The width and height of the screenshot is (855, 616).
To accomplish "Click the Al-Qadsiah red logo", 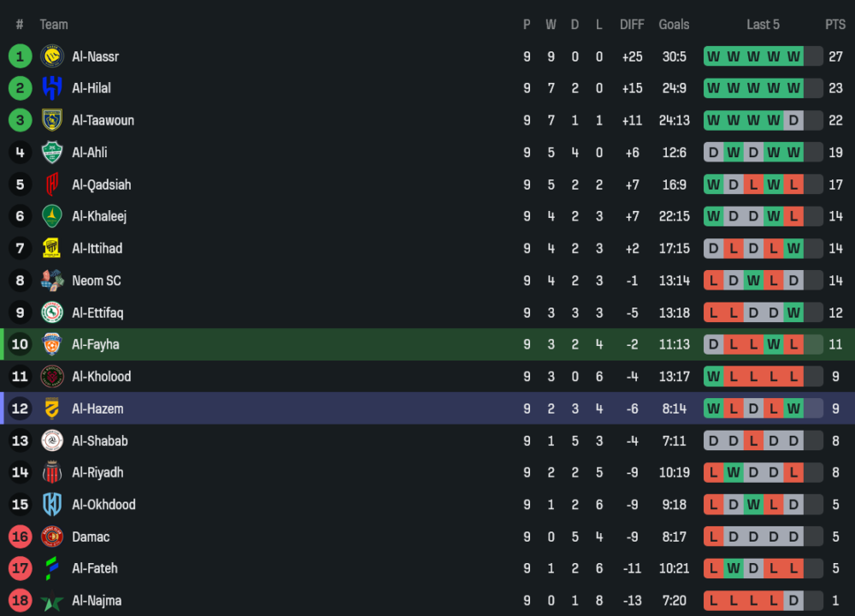I will point(52,185).
